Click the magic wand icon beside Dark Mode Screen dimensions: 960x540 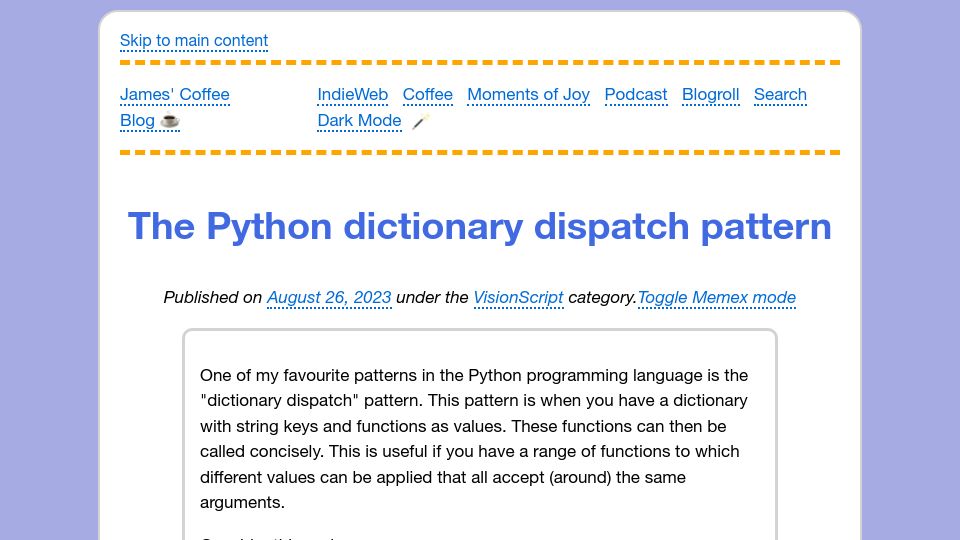(x=420, y=121)
